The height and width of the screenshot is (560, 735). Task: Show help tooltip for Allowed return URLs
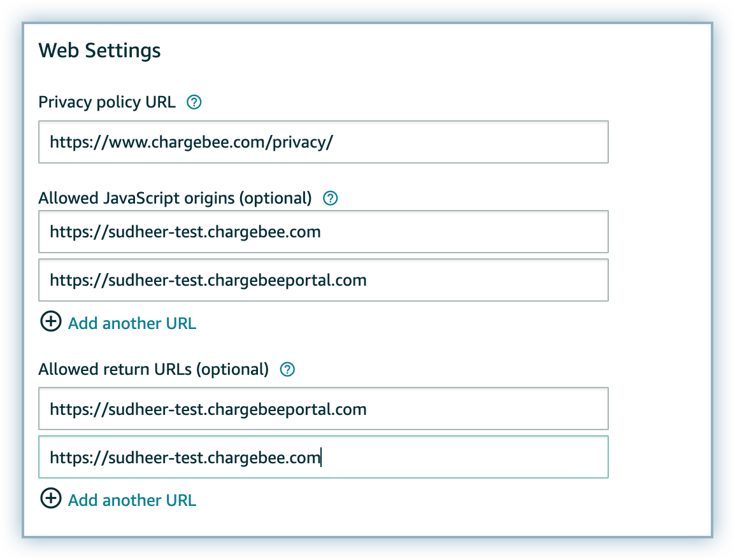pos(288,369)
